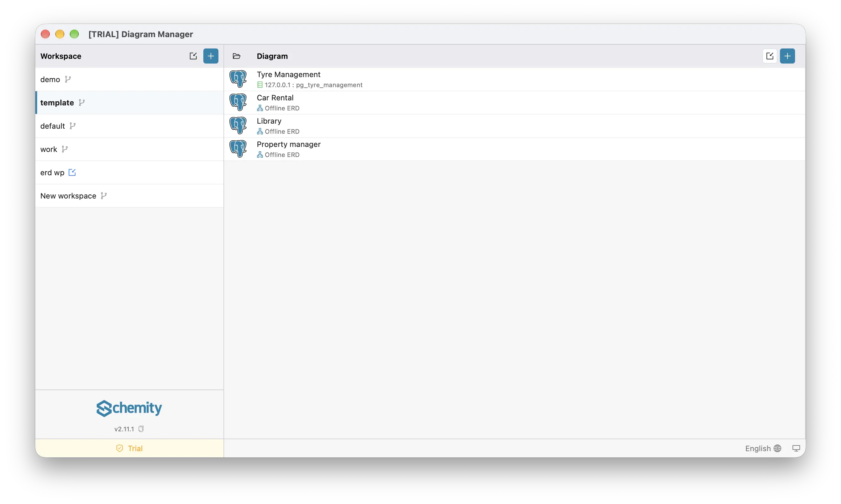Select the demo workspace
The image size is (841, 504).
point(129,79)
